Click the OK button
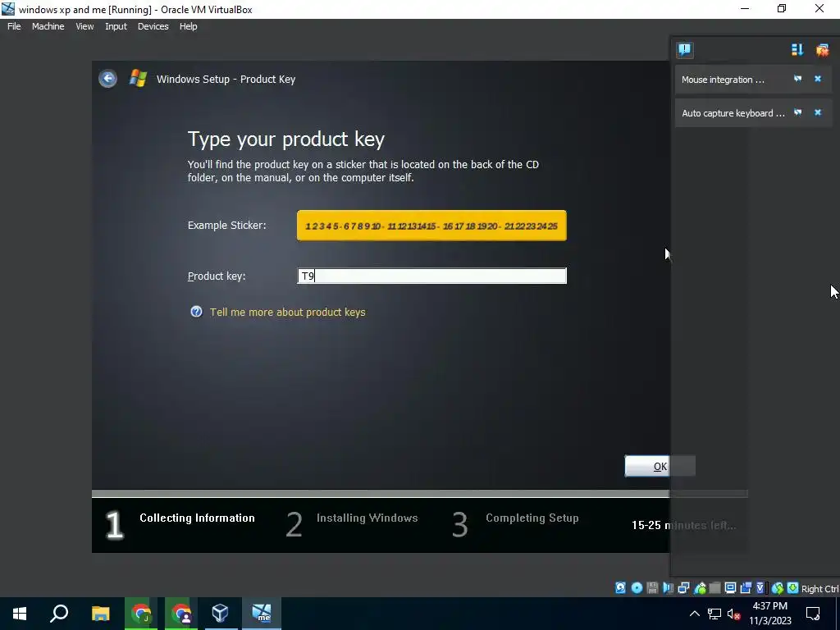The width and height of the screenshot is (840, 630). tap(660, 466)
